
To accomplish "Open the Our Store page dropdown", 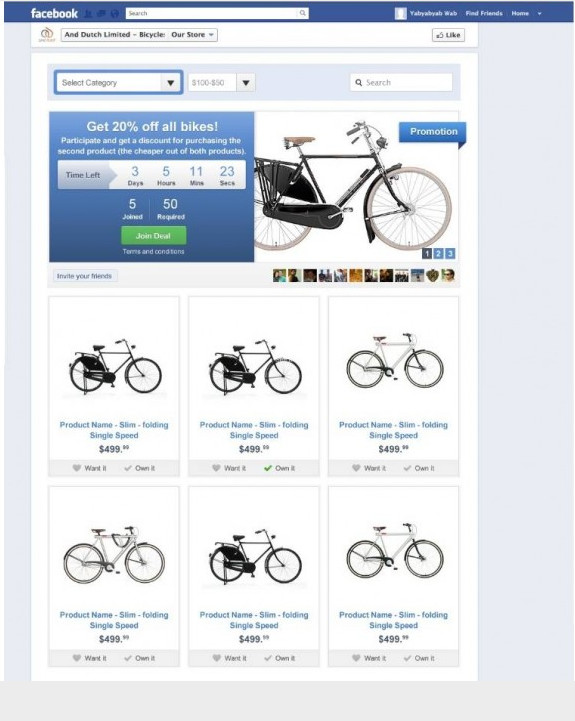I will click(192, 35).
